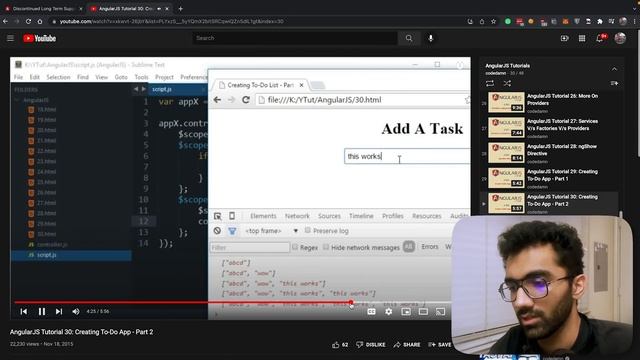Open the YouTube apps grid icon
Viewport: 640px width, 360px height.
(x=582, y=38)
